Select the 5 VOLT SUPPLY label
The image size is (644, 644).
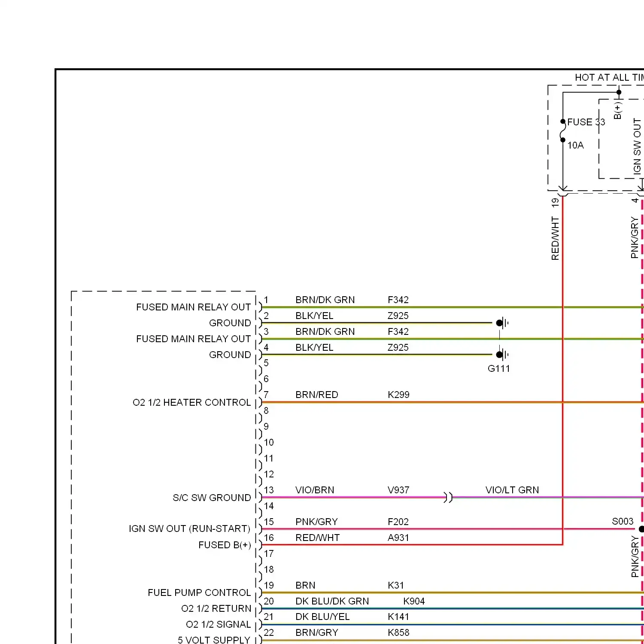click(x=214, y=640)
